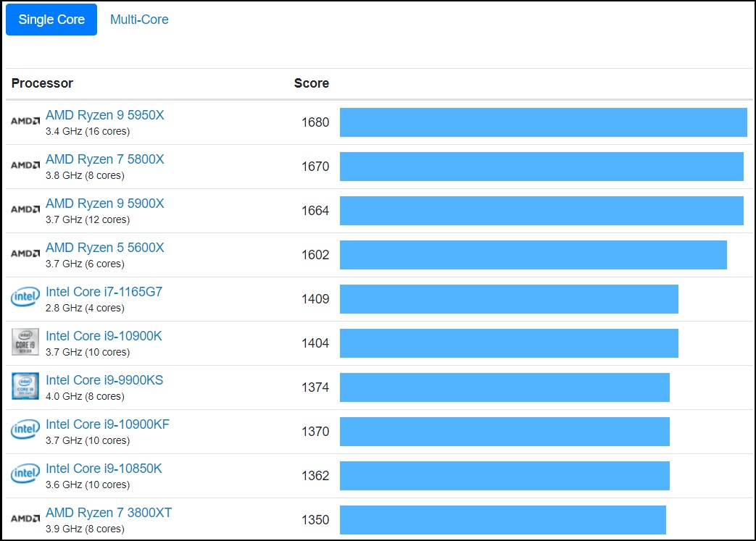Click the score bar for Core i7-1165G7

[x=509, y=299]
